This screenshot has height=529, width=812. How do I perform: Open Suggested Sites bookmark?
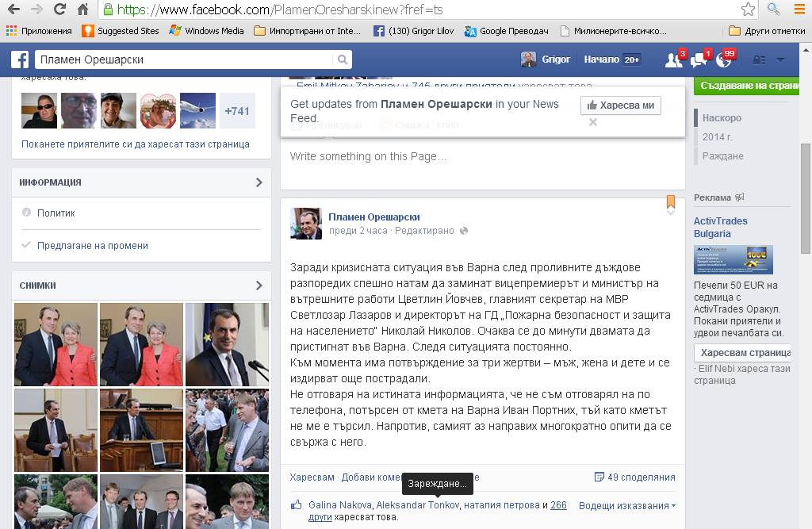pyautogui.click(x=121, y=31)
